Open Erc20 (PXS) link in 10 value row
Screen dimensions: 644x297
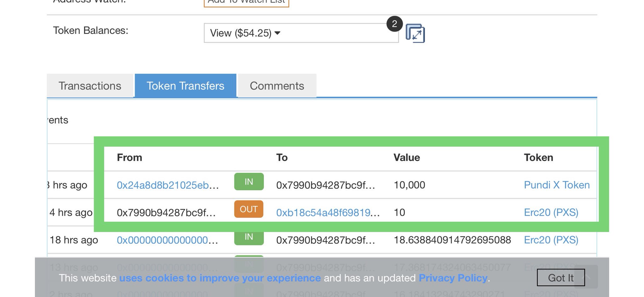coord(551,213)
